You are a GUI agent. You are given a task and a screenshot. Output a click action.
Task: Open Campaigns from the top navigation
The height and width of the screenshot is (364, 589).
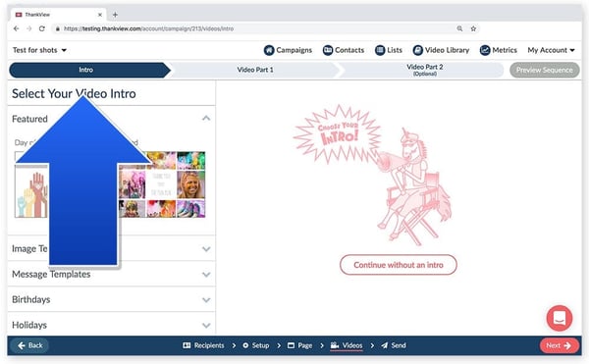[x=288, y=50]
